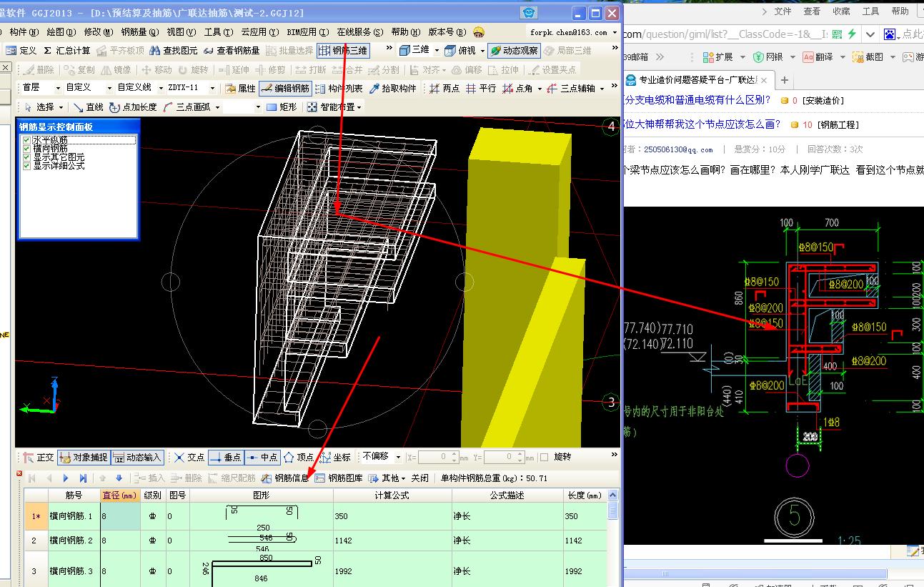Enable the 旋转 rotation checkbox
Screen dimensions: 924x587
[x=545, y=457]
